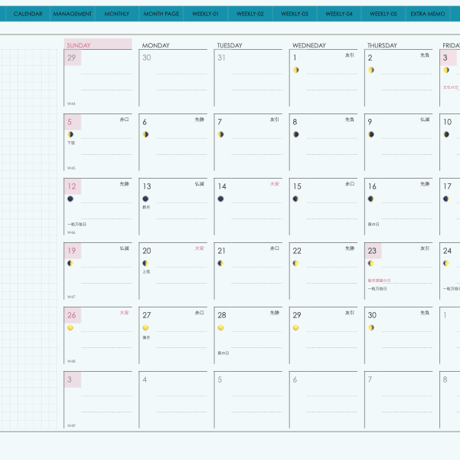Viewport: 460px width, 460px height.
Task: Click the moon phase icon on Wednesday the 1st
Action: [x=296, y=70]
